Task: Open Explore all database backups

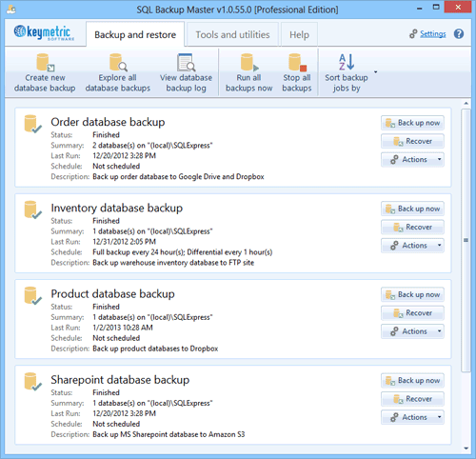Action: 118,73
